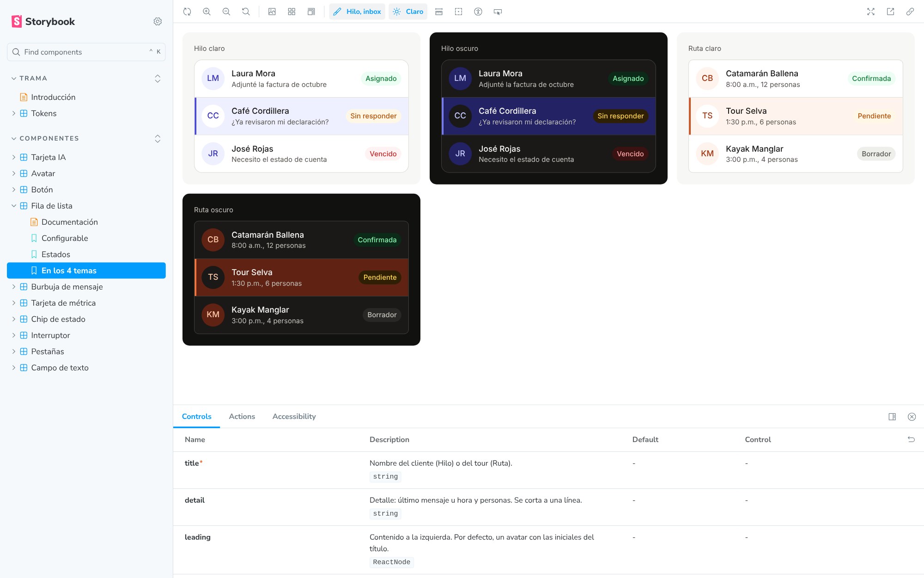Image resolution: width=924 pixels, height=578 pixels.
Task: Select the Café Cordillera row in Hilo claro
Action: pyautogui.click(x=302, y=116)
